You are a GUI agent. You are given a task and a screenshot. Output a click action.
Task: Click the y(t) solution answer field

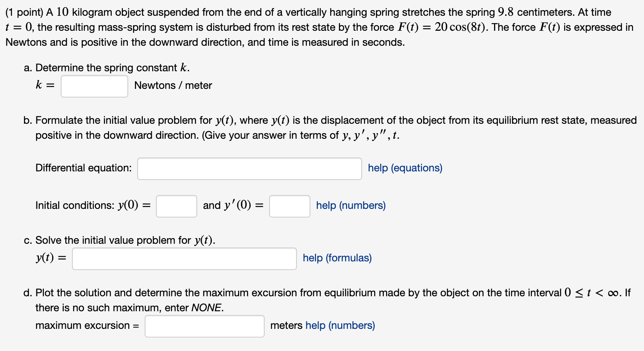pos(184,258)
